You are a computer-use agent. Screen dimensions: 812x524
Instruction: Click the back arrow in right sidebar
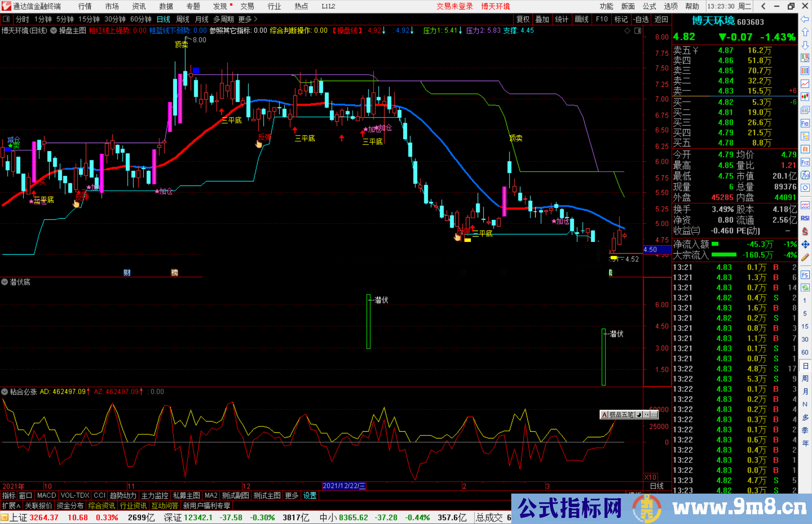pos(805,19)
